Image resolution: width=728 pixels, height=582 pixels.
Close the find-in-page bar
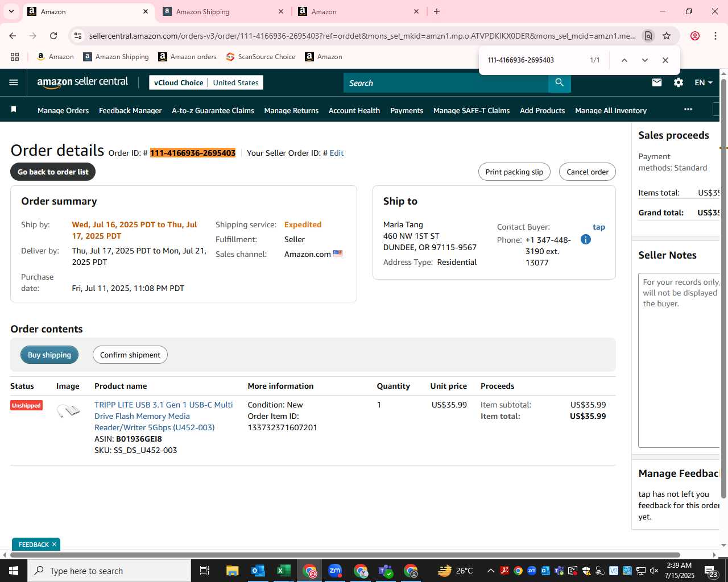[665, 60]
